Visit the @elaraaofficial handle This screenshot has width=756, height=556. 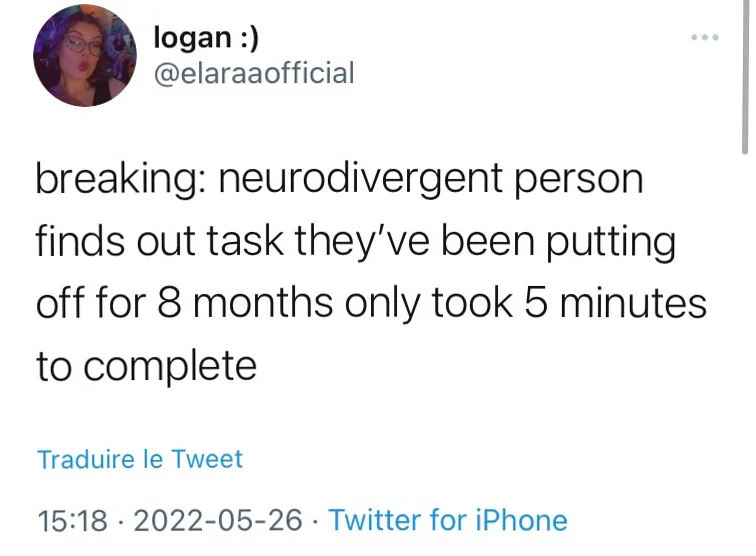coord(254,73)
